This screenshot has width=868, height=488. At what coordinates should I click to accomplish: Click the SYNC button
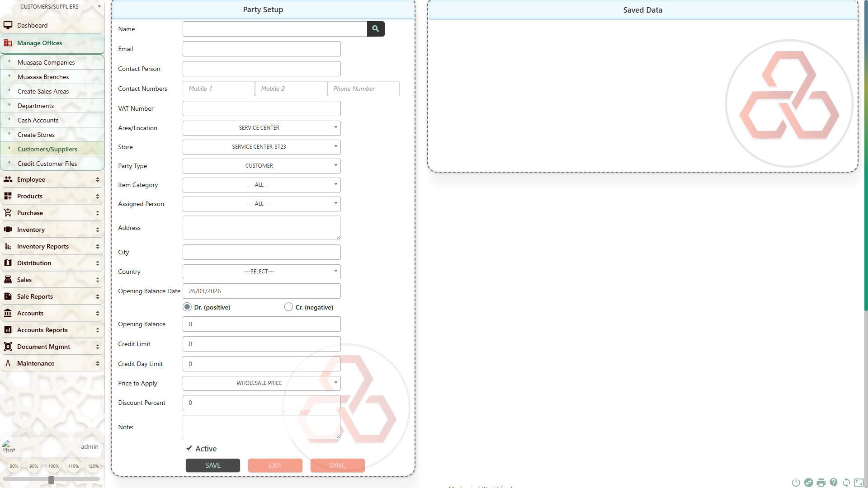click(x=337, y=465)
